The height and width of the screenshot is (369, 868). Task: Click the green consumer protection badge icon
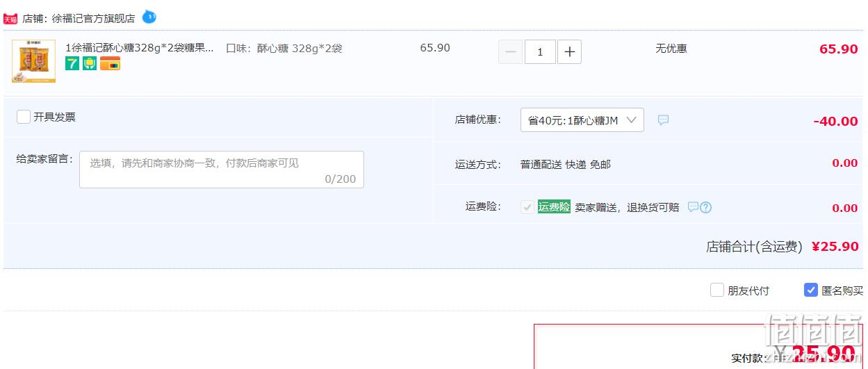click(x=90, y=64)
